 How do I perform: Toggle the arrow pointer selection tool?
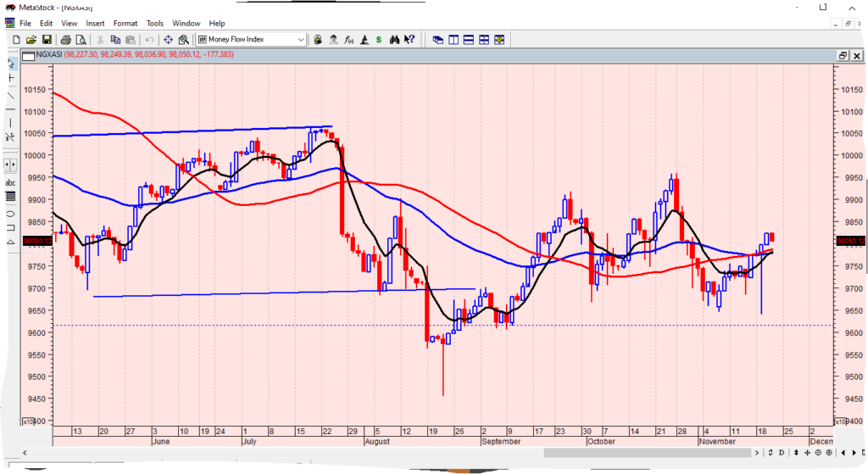click(11, 62)
